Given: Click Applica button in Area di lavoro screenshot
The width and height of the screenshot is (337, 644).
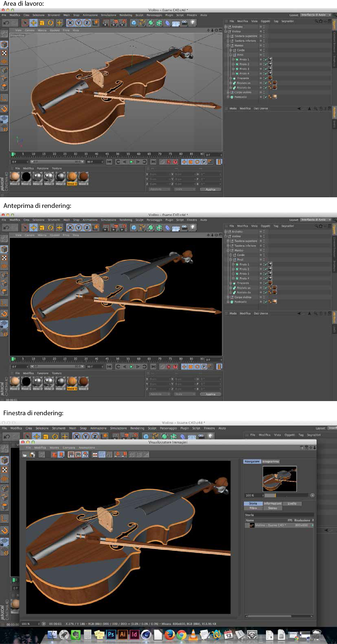Looking at the screenshot, I should [x=210, y=189].
